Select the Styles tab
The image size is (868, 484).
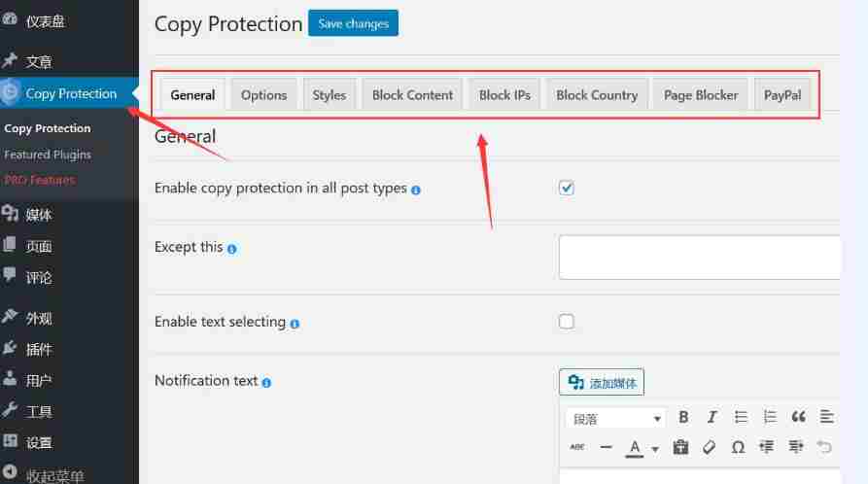click(x=329, y=95)
